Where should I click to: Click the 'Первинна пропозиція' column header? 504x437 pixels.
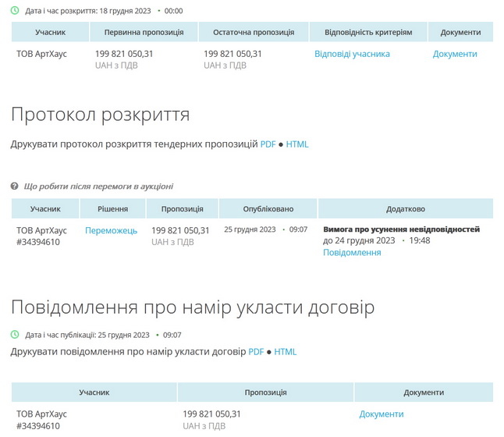[144, 33]
